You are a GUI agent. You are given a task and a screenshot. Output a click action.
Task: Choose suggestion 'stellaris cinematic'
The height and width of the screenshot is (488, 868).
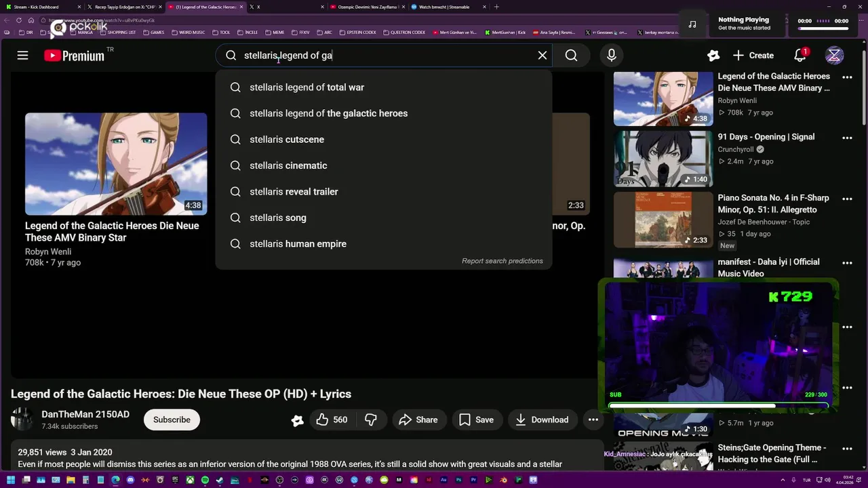384,165
